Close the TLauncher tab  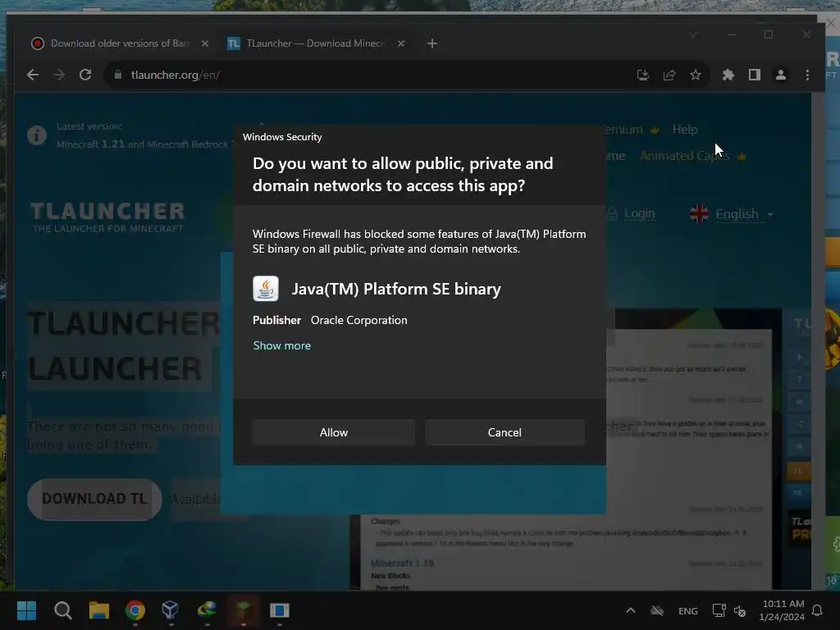[401, 43]
